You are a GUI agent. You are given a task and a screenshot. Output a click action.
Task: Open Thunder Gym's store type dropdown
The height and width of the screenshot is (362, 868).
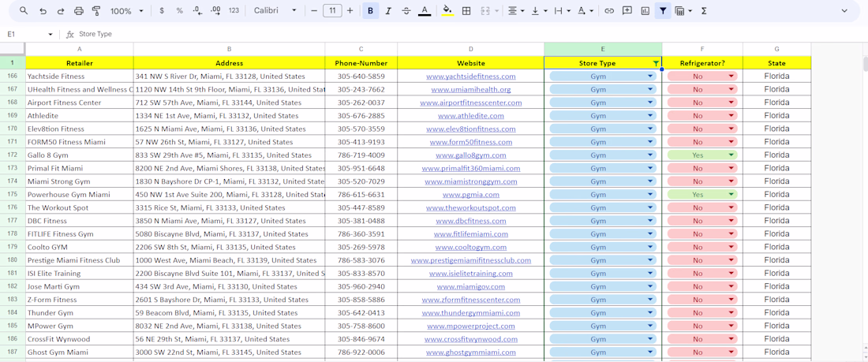[650, 313]
